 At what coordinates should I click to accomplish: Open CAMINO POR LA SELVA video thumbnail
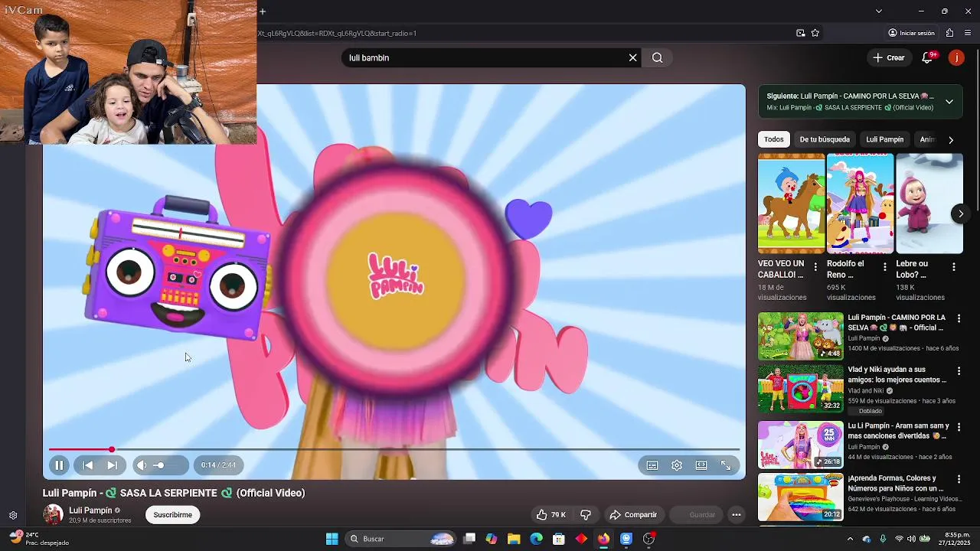(801, 336)
